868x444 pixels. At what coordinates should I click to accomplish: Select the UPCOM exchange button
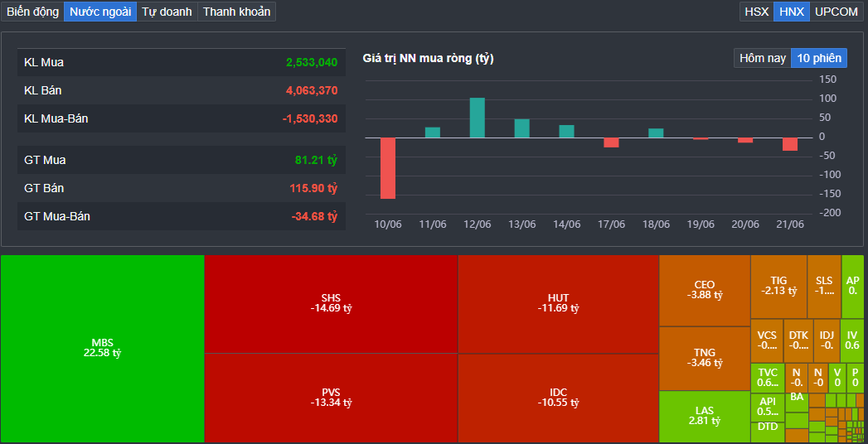[836, 12]
